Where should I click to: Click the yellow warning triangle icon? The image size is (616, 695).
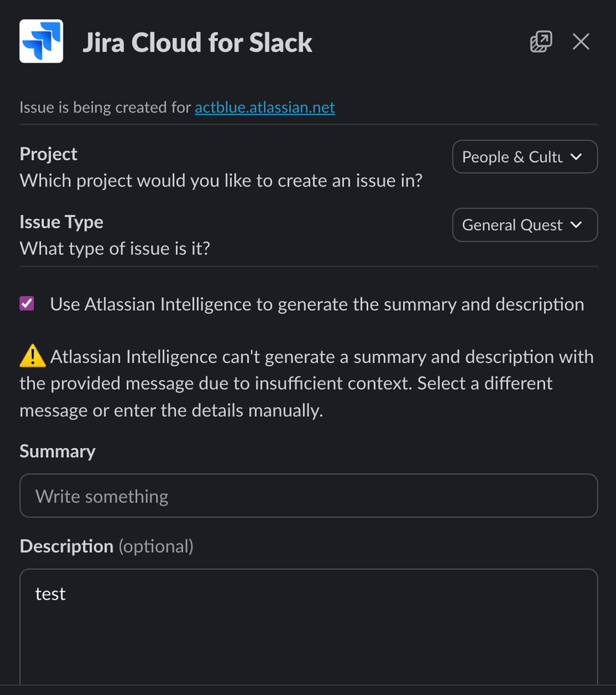pos(33,356)
